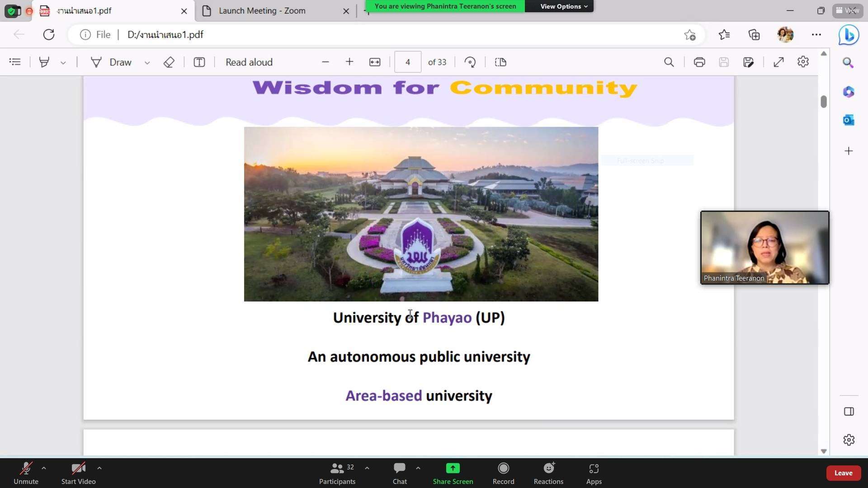Toggle Start Video in Zoom
The height and width of the screenshot is (488, 868).
click(78, 473)
